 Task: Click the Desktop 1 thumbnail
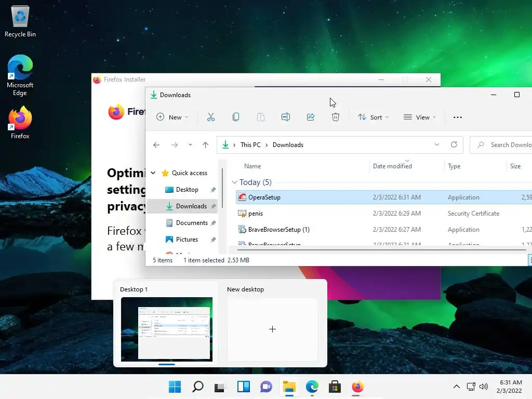(167, 329)
